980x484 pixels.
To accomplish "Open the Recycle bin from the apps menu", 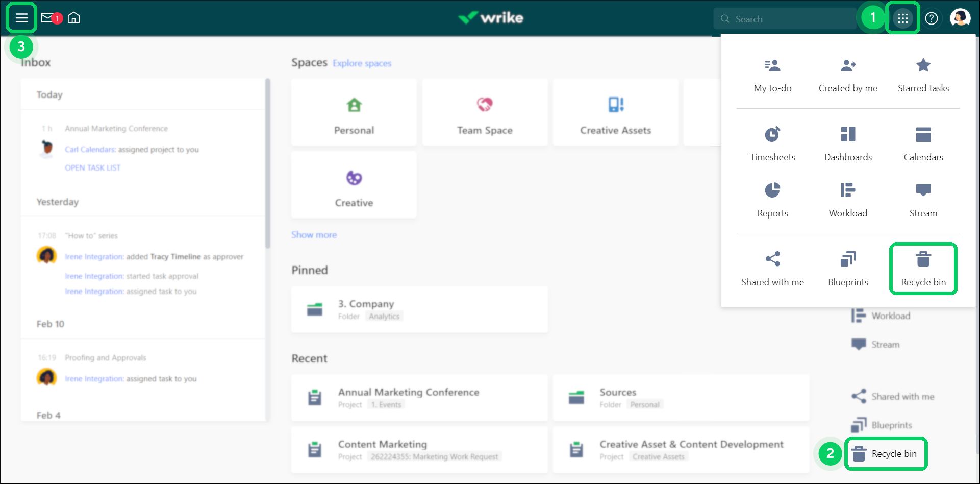I will pos(923,268).
